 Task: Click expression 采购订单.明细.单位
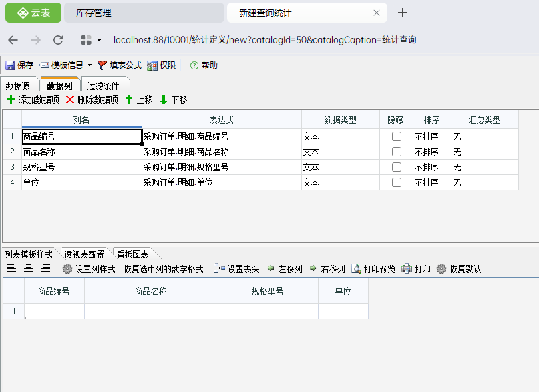(x=222, y=182)
